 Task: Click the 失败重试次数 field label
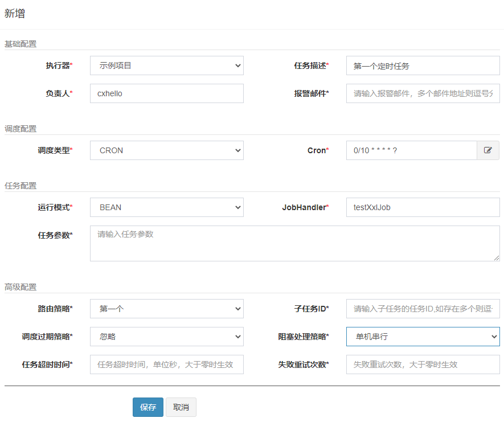304,364
